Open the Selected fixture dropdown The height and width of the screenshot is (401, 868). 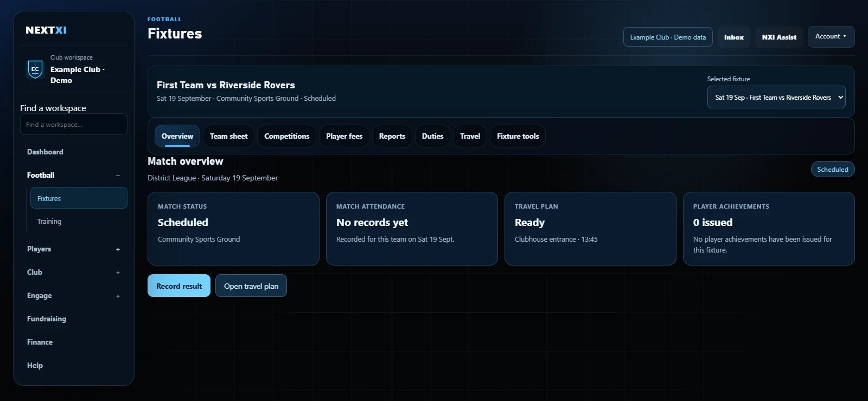tap(776, 97)
